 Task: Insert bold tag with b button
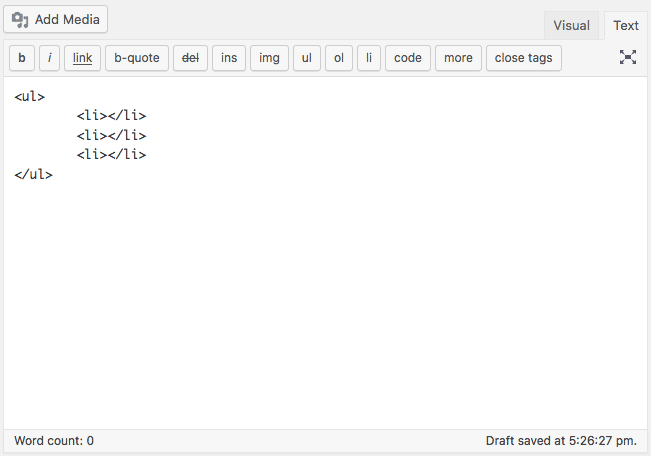click(x=22, y=58)
